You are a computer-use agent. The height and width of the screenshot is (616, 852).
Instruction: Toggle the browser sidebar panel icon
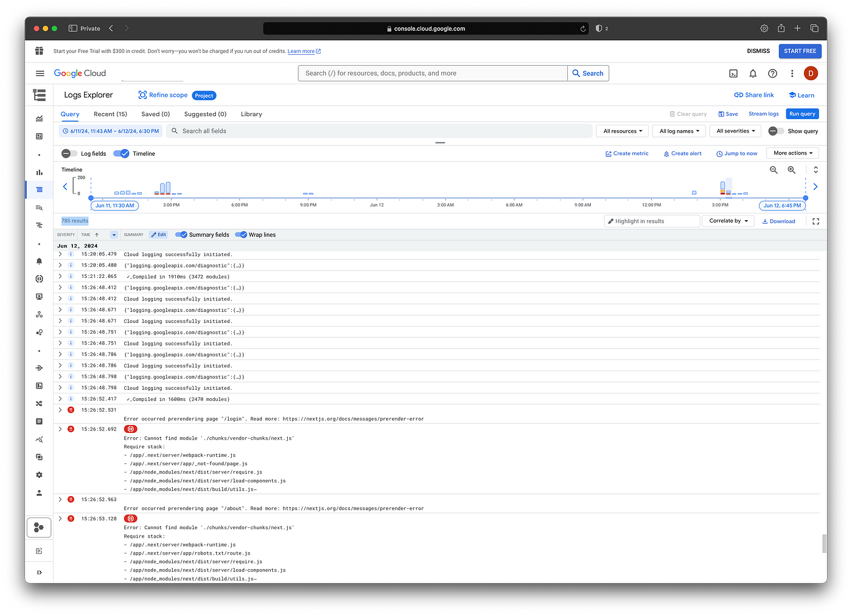[73, 29]
